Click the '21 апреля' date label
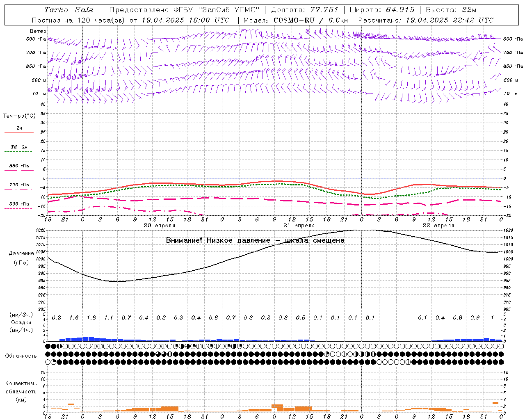The image size is (525, 420). 299,226
